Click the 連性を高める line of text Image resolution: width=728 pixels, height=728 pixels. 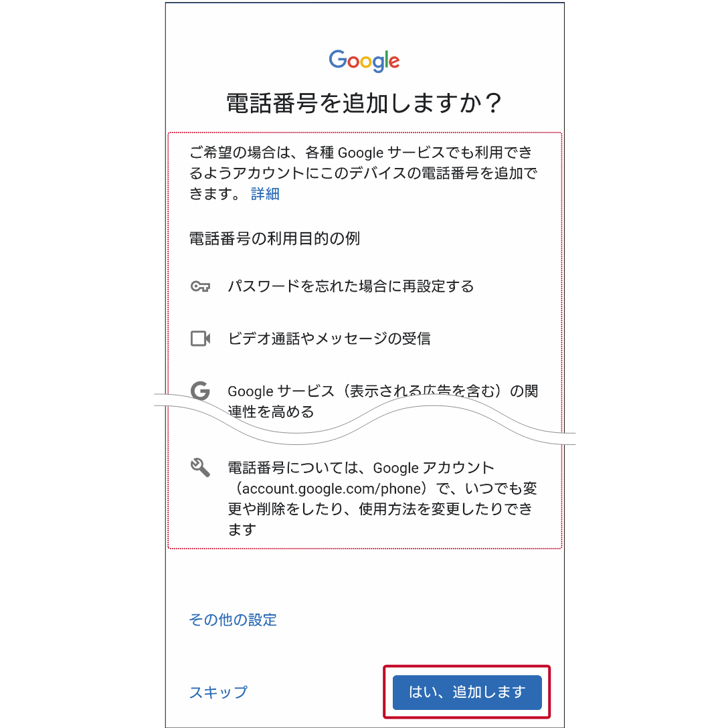(271, 412)
